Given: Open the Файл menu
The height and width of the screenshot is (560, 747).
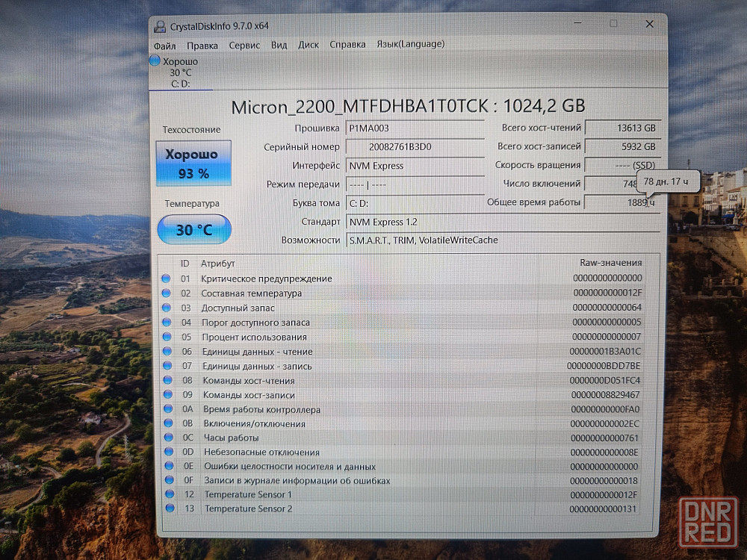Looking at the screenshot, I should [164, 45].
